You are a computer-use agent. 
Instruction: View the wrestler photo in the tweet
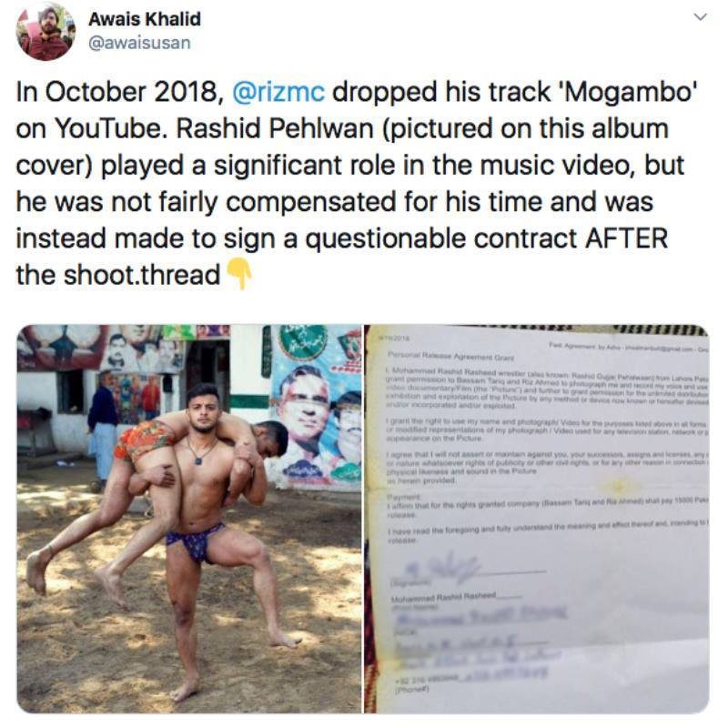189,519
